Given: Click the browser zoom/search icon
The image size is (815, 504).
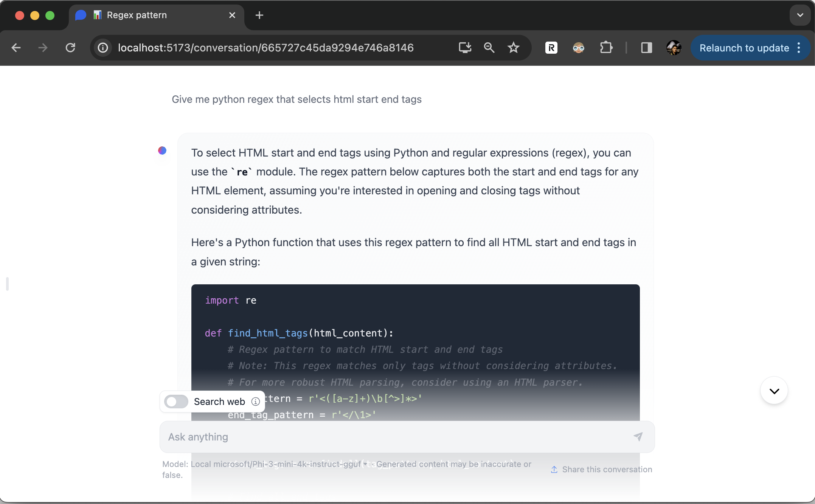Looking at the screenshot, I should 488,48.
